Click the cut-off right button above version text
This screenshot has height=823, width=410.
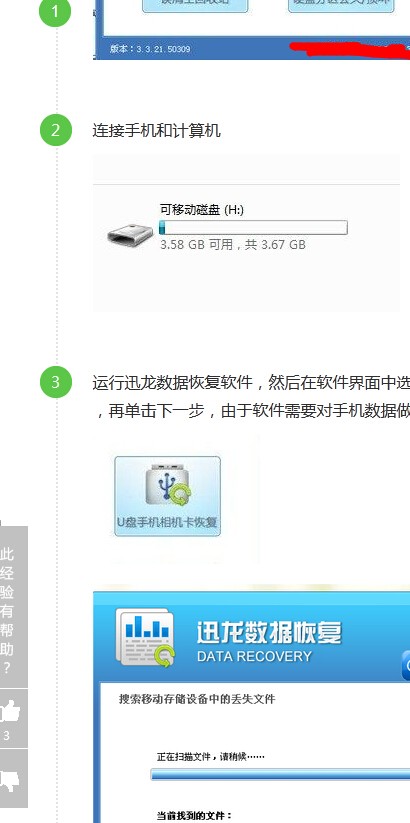(341, 5)
